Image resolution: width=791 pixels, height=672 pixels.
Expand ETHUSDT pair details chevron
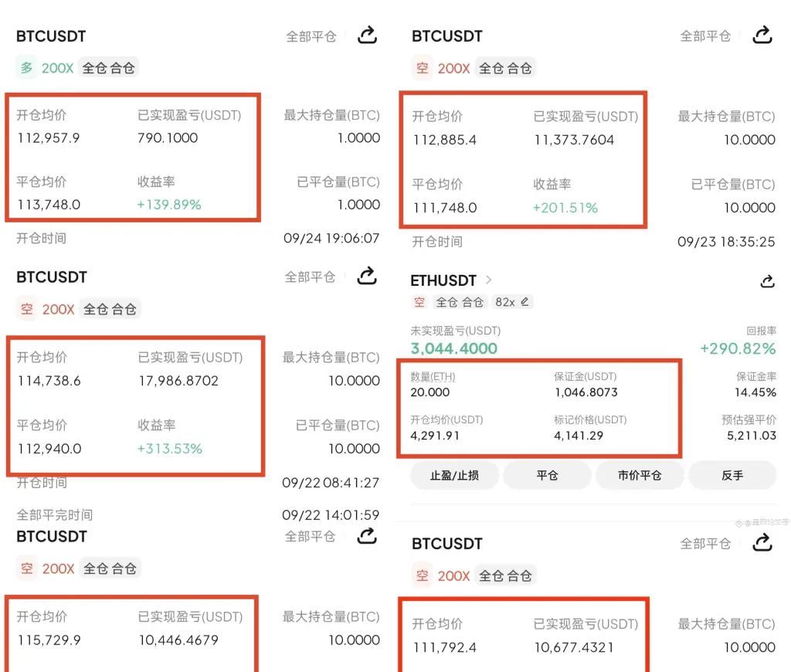pyautogui.click(x=488, y=280)
